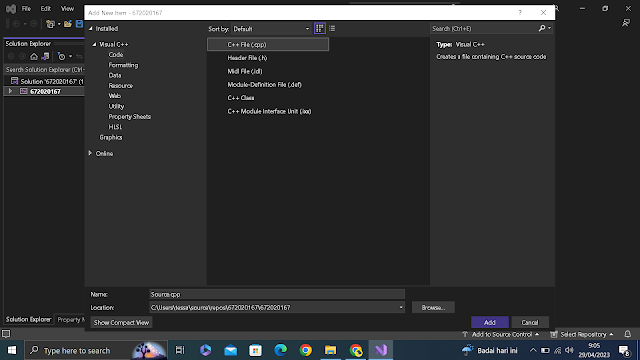Click the Pending Changes Filter clock icon
Screen dimensions: 640x360
pyautogui.click(x=61, y=56)
